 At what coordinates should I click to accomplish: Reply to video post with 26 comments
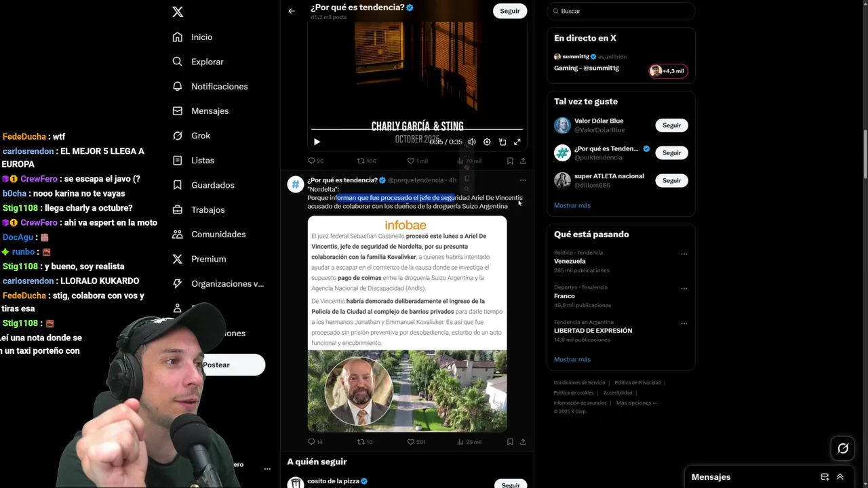click(x=315, y=161)
